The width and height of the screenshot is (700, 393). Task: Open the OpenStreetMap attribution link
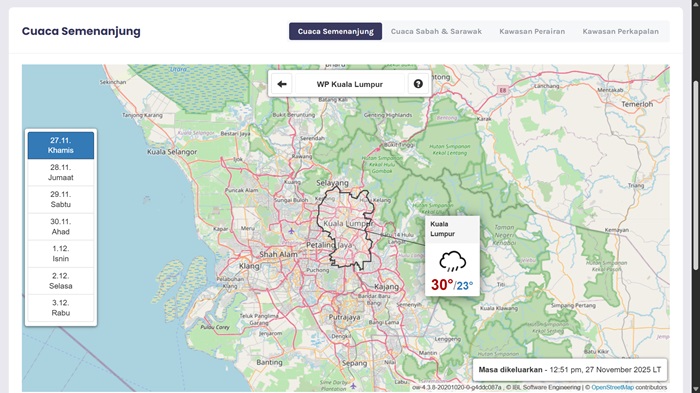click(x=612, y=387)
